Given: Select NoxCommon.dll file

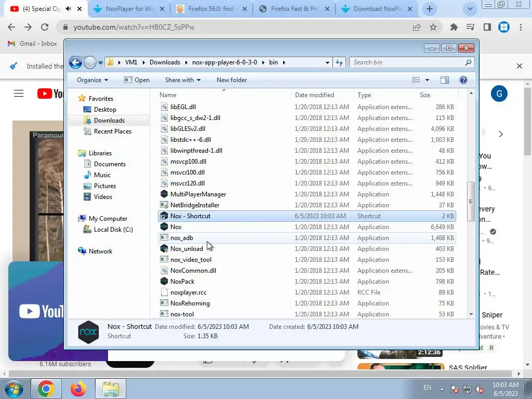Looking at the screenshot, I should [193, 271].
